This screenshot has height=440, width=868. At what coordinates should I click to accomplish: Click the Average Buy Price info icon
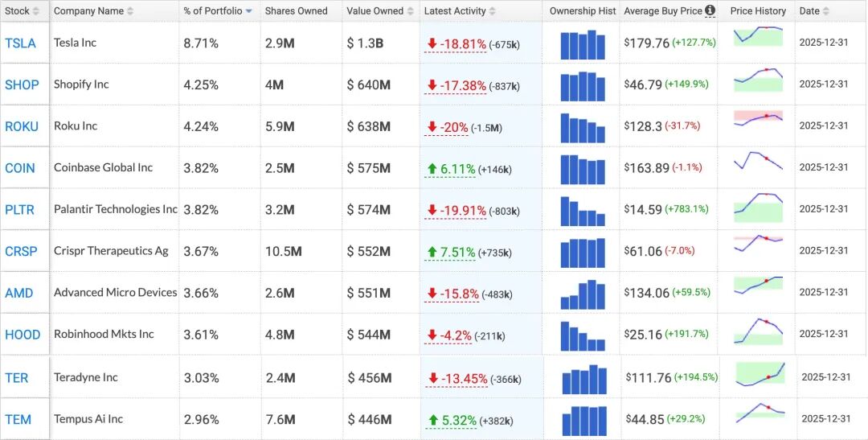click(710, 10)
